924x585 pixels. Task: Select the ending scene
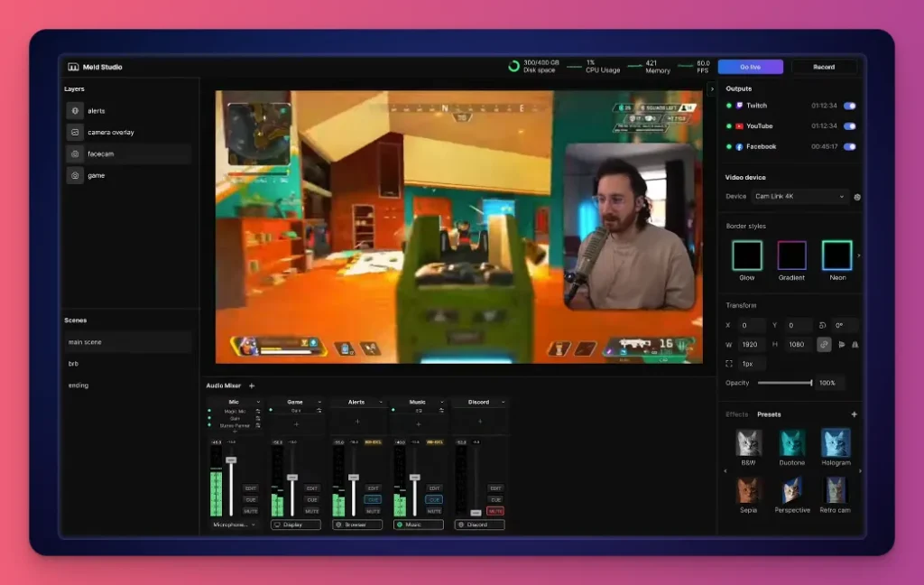[128, 385]
